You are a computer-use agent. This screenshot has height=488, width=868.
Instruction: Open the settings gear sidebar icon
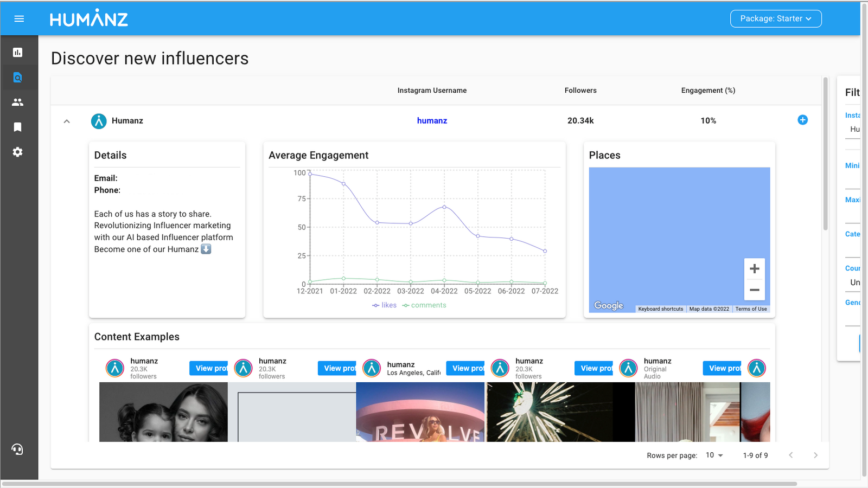coord(18,152)
